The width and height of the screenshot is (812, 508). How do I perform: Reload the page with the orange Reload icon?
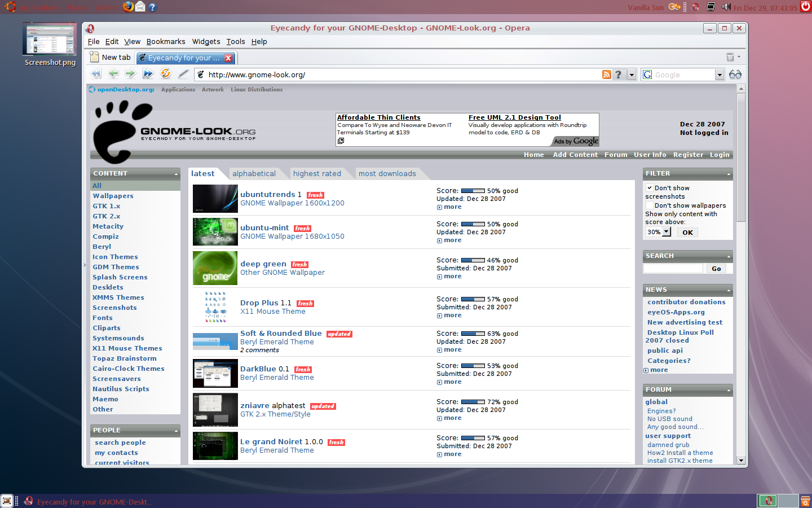pos(166,73)
